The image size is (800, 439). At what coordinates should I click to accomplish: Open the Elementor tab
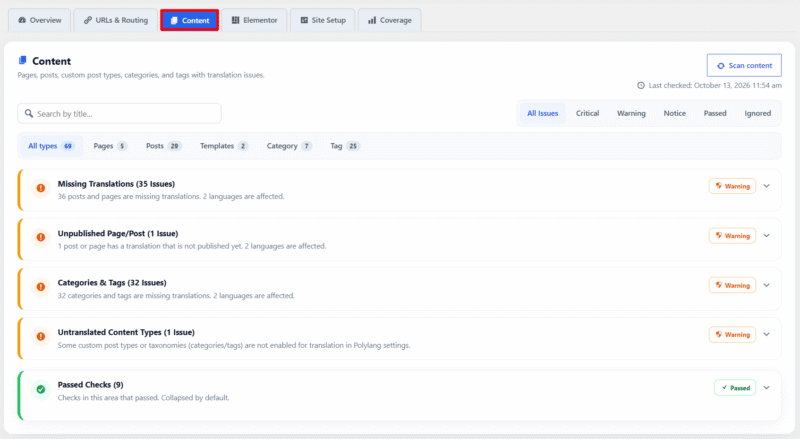[x=255, y=20]
